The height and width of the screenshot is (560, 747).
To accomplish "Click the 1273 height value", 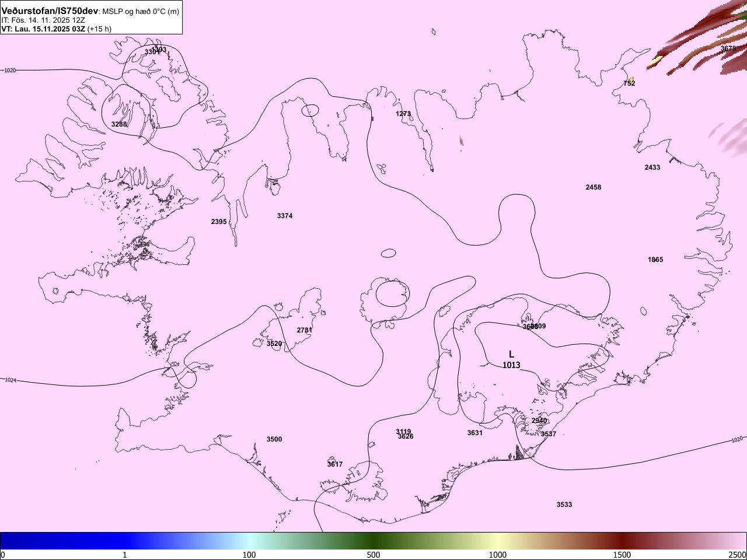I will click(403, 114).
